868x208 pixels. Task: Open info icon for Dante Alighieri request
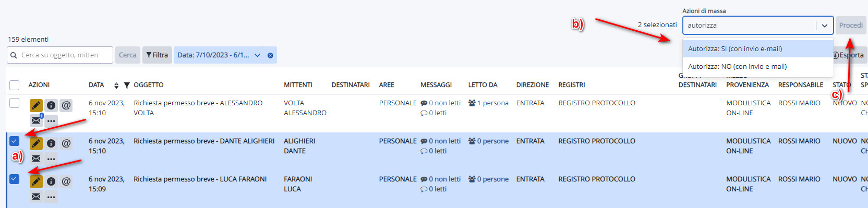(51, 143)
